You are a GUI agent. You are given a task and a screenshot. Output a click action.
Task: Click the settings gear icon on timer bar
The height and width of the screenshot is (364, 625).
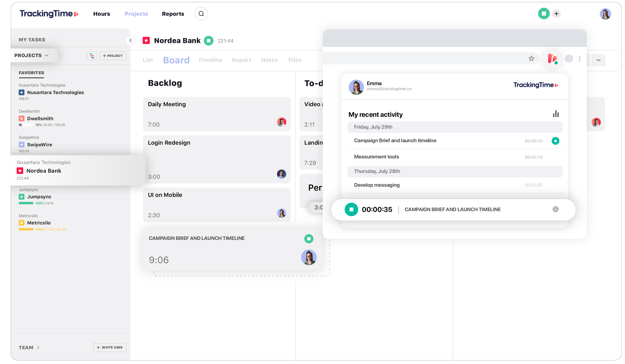click(556, 209)
